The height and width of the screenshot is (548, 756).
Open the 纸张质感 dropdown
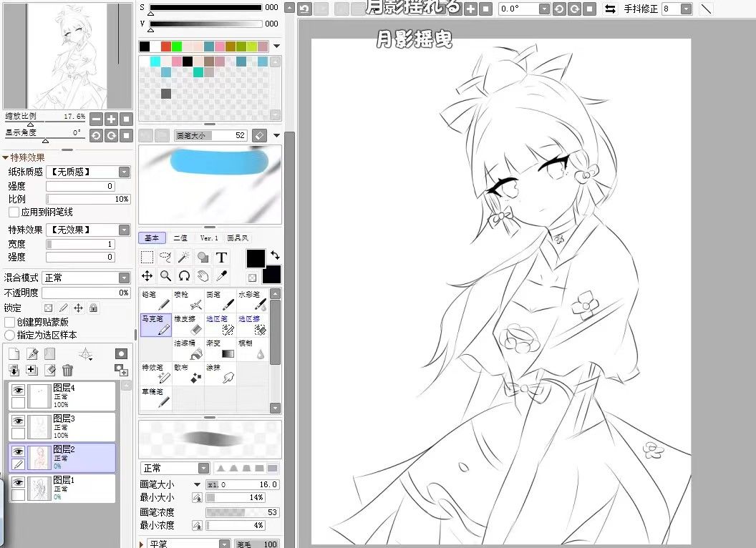click(x=125, y=172)
